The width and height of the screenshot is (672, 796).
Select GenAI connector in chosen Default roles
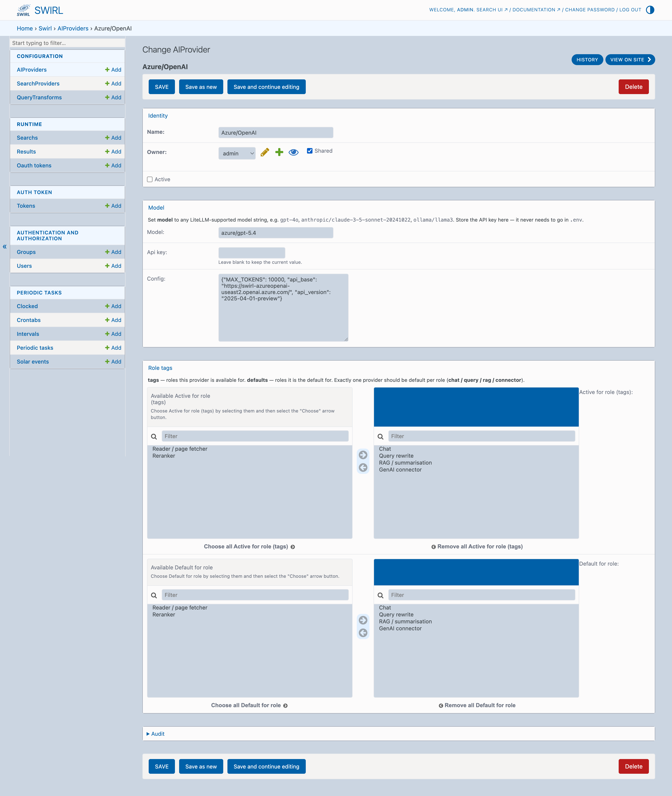click(x=400, y=628)
